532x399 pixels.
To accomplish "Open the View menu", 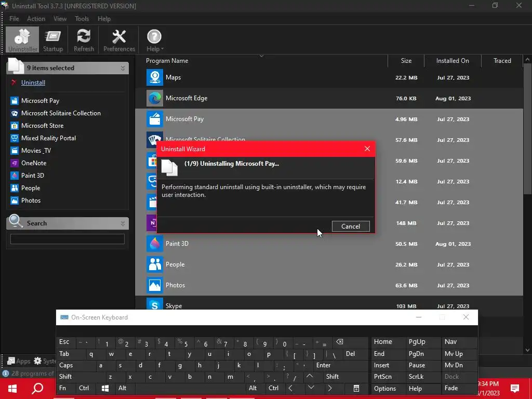I will [60, 19].
